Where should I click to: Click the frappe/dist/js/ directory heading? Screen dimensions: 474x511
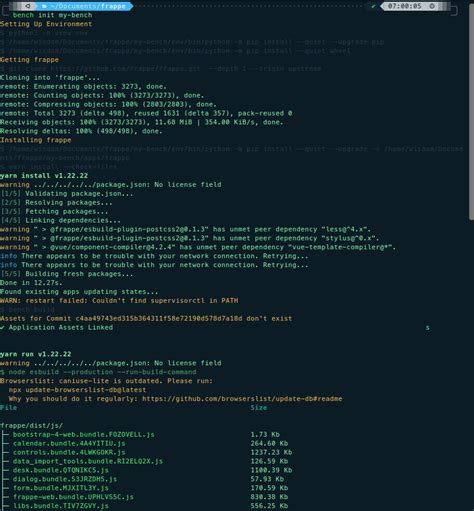coord(31,425)
